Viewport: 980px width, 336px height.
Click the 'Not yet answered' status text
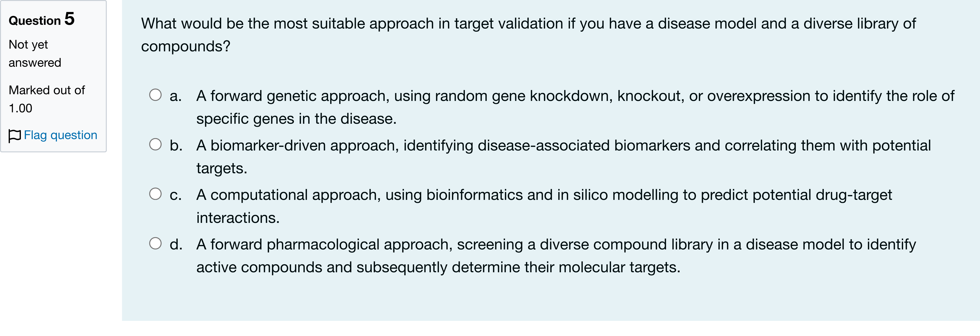point(35,54)
